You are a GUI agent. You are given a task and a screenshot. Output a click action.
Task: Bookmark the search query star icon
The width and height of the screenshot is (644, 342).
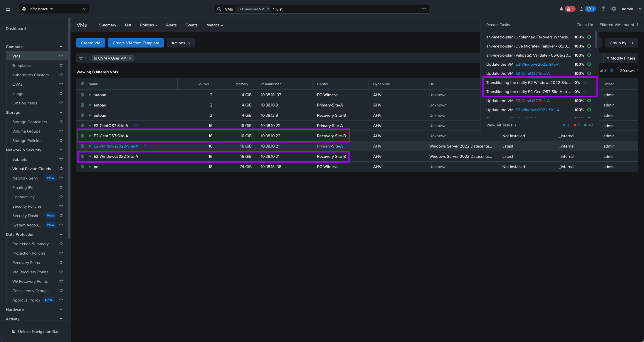[424, 9]
